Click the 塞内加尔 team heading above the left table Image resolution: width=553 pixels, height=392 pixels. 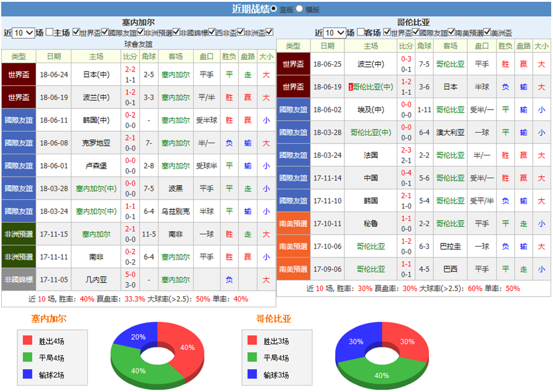point(138,22)
